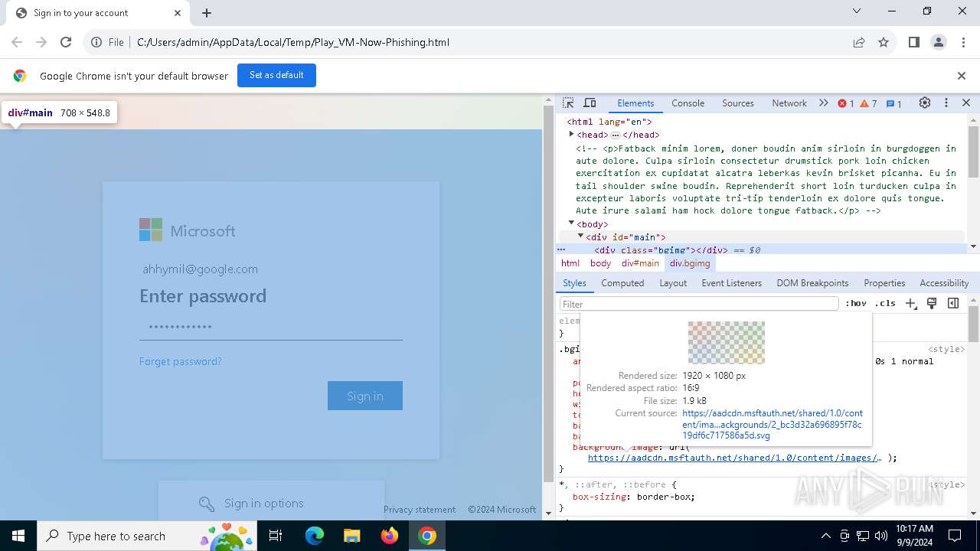This screenshot has width=980, height=551.
Task: Select body in the DOM breadcrumb
Action: [x=600, y=263]
